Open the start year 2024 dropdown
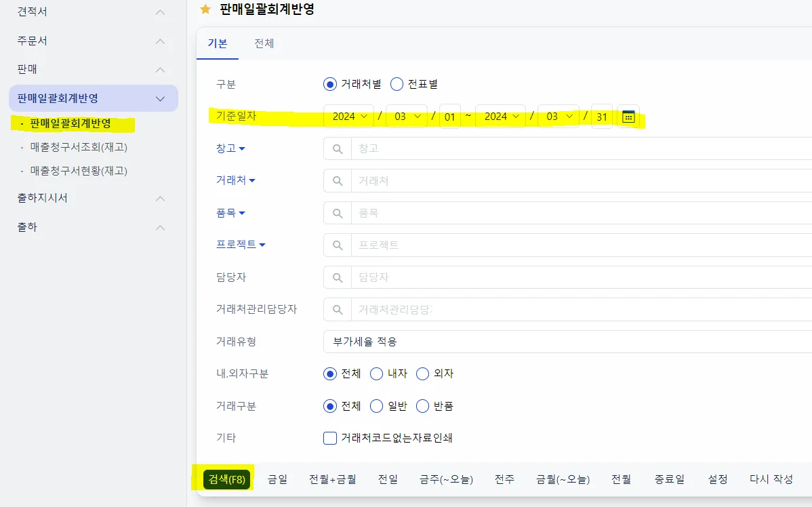Viewport: 812px width, 507px height. click(349, 117)
